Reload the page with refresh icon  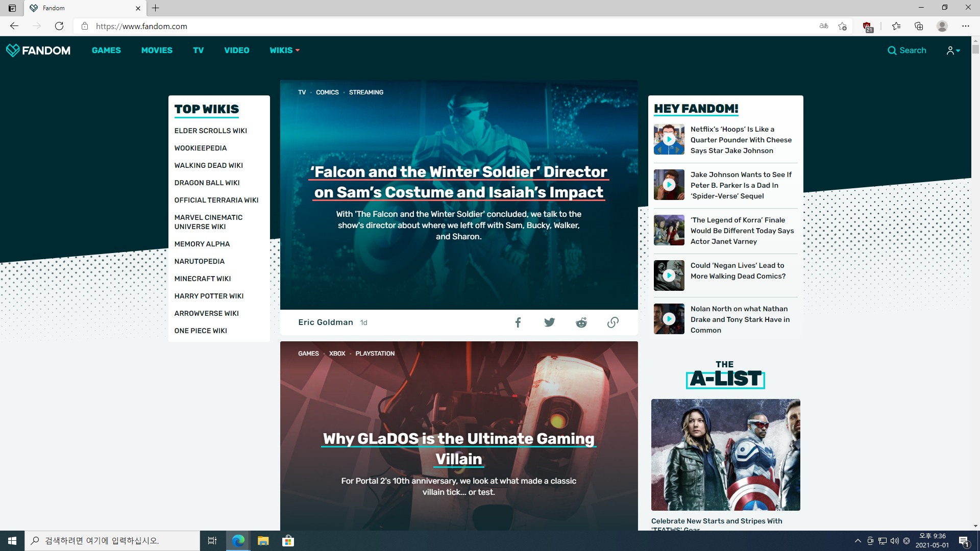tap(59, 26)
